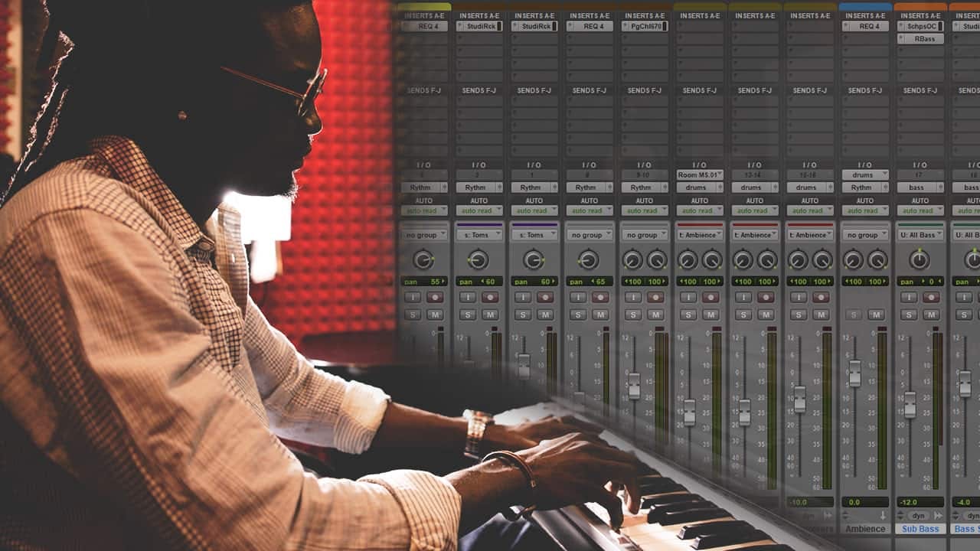Image resolution: width=980 pixels, height=551 pixels.
Task: Solo the Room MS.01 channel
Action: (688, 315)
